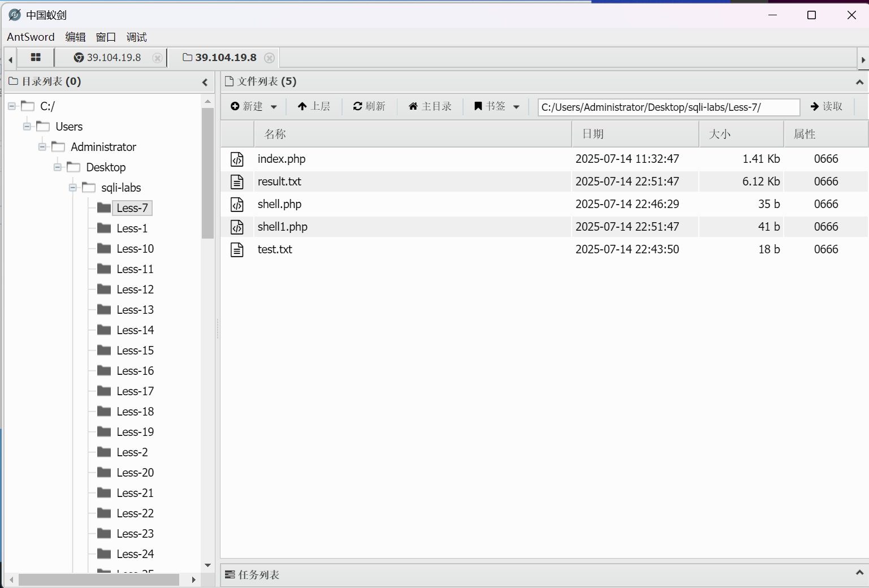Open the AntSword menu
This screenshot has height=588, width=869.
point(31,37)
